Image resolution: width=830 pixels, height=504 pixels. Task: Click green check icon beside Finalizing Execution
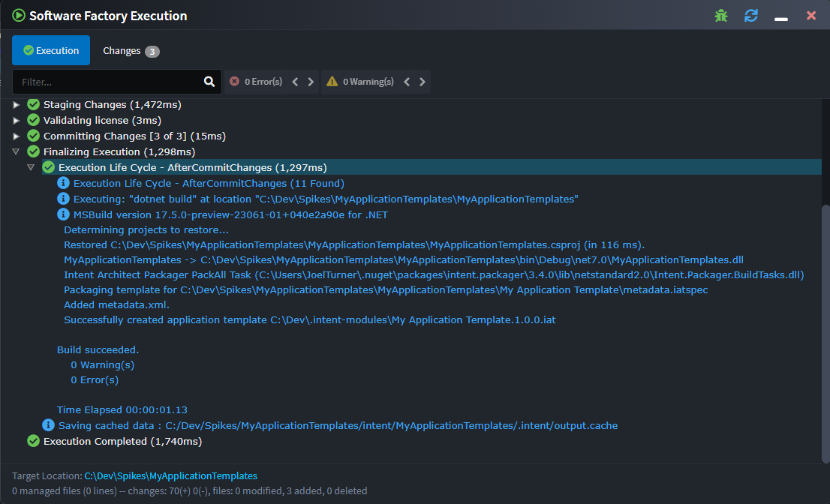click(33, 151)
